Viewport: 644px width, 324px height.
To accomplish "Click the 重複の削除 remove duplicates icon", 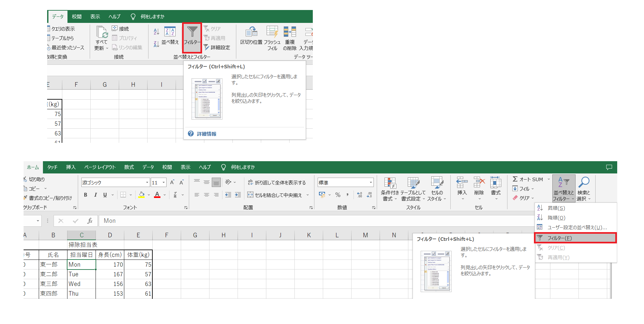I will coord(290,32).
